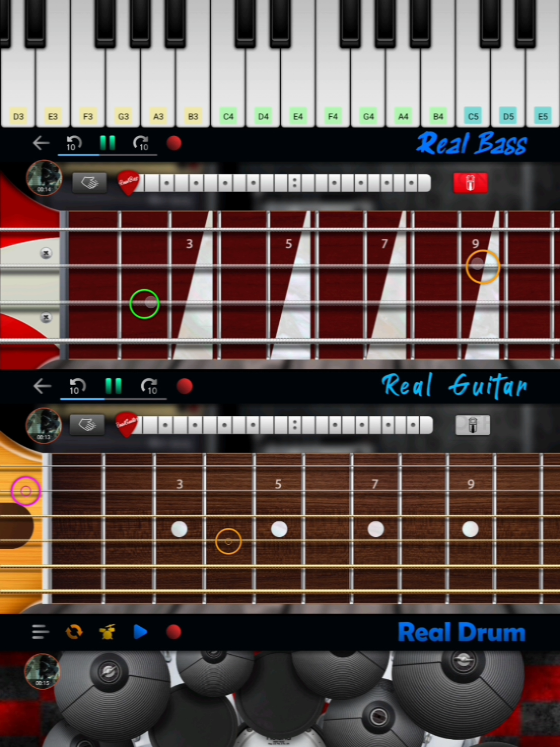Start recording in Real Guitar
560x747 pixels.
point(185,386)
